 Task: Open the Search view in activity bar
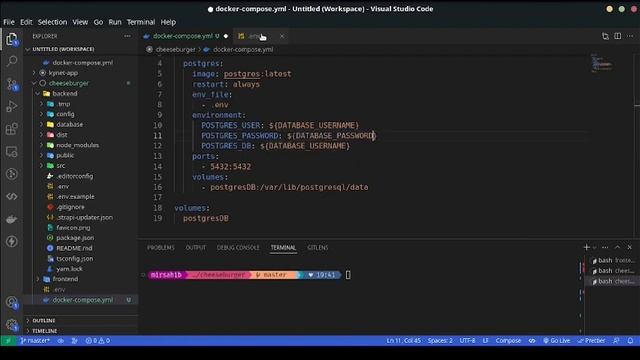11,62
